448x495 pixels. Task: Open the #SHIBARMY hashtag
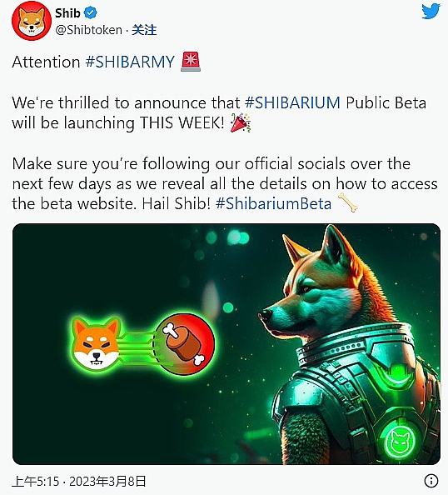(130, 62)
